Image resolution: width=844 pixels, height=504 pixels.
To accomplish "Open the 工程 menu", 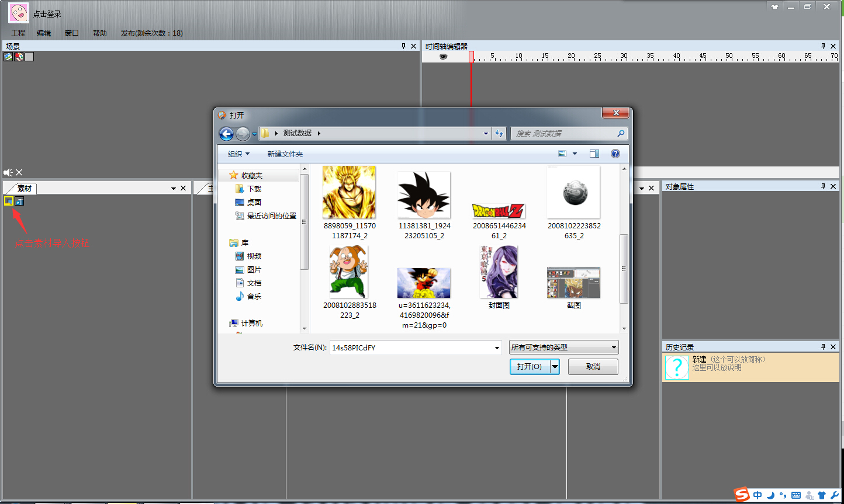I will 18,33.
